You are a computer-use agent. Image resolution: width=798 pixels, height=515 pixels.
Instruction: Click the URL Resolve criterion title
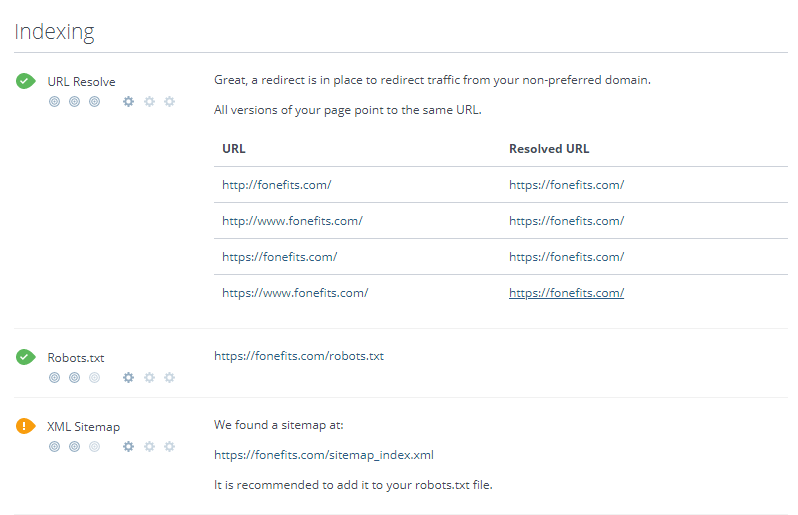(80, 81)
